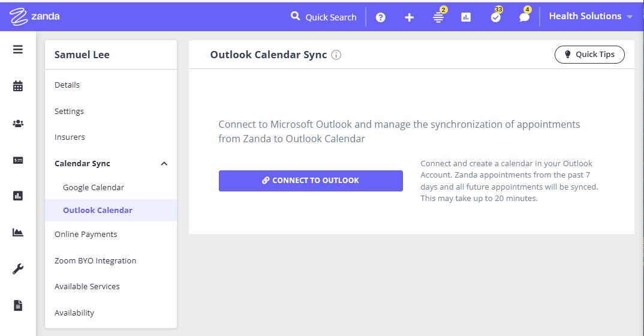Open the tasks checkmark icon with 33 badge
Screen dimensions: 644x336
click(495, 17)
